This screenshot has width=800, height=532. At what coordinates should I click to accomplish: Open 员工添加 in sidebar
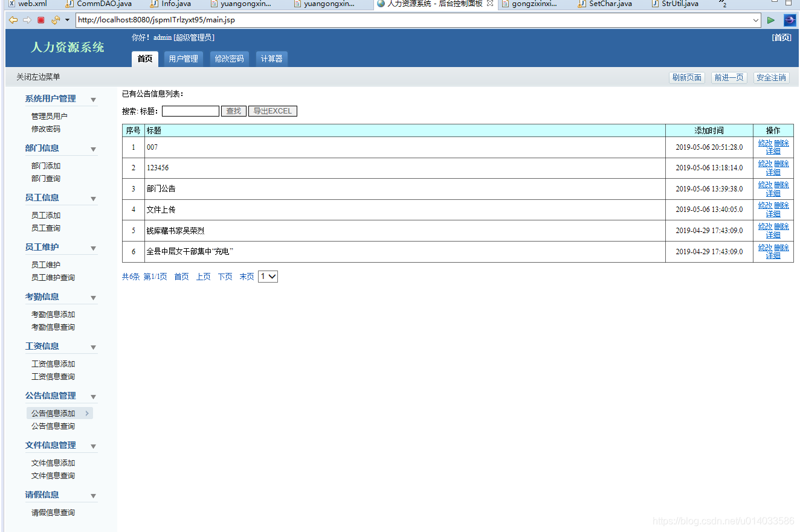(x=46, y=216)
